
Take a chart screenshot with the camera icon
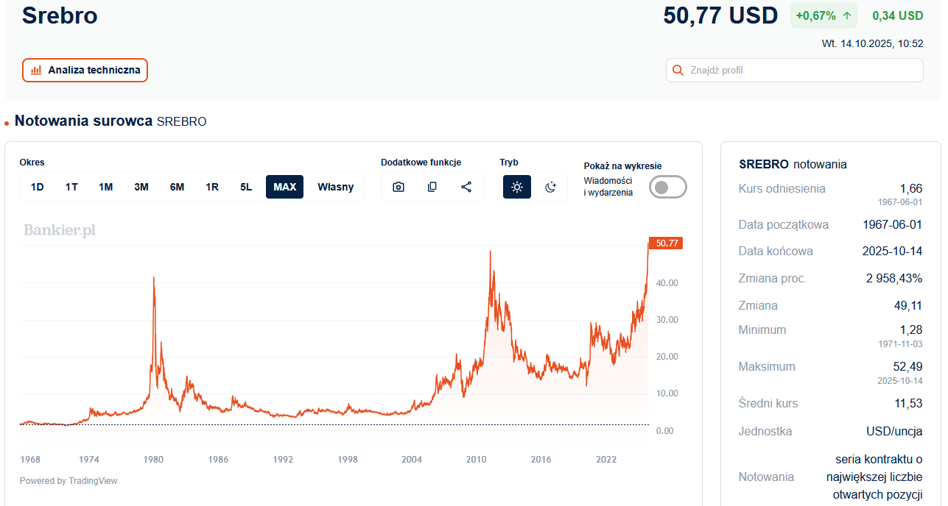point(398,187)
